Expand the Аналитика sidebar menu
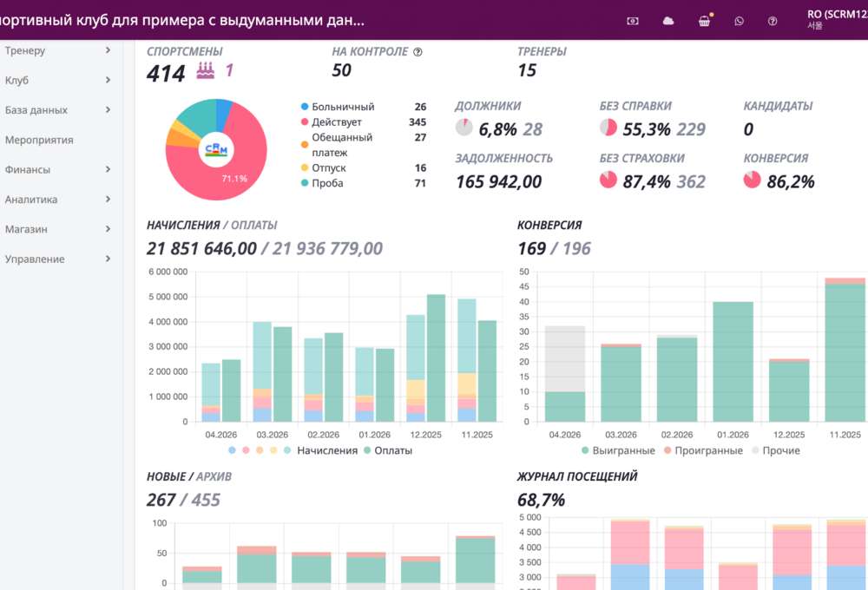868x590 pixels. [x=57, y=200]
